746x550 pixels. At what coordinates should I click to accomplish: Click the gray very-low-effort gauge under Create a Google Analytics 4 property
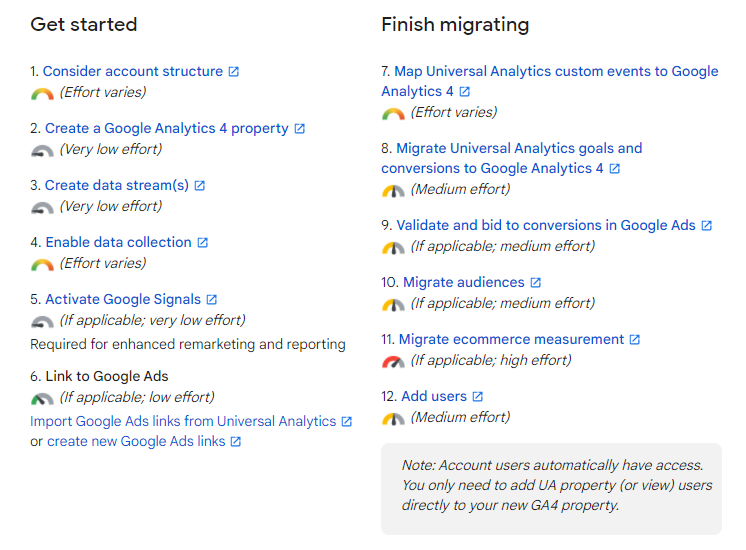point(42,151)
